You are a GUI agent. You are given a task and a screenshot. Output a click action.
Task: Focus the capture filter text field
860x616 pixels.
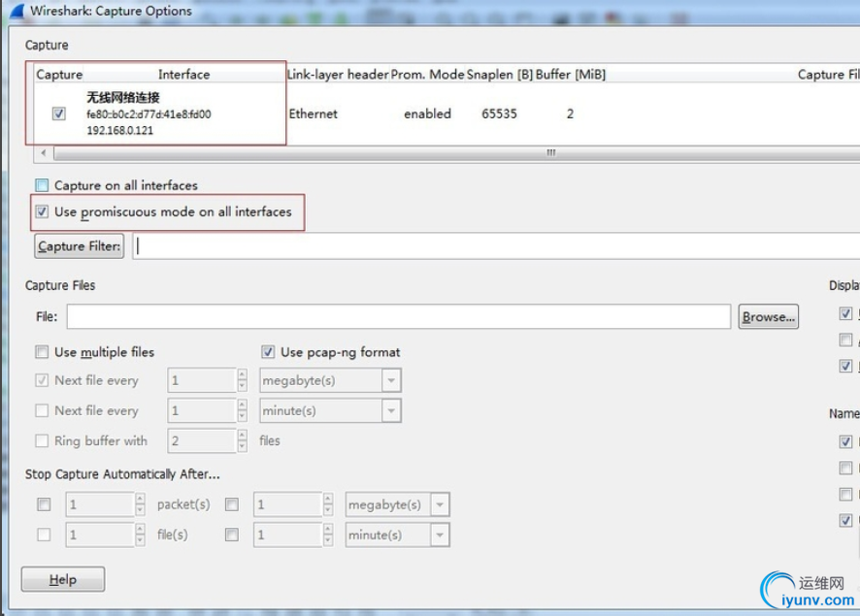496,246
